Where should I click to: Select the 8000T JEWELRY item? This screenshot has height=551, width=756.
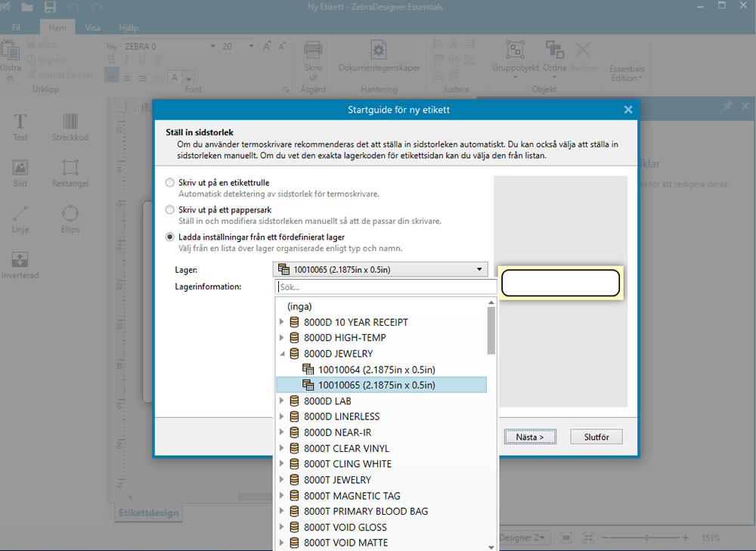tap(337, 480)
